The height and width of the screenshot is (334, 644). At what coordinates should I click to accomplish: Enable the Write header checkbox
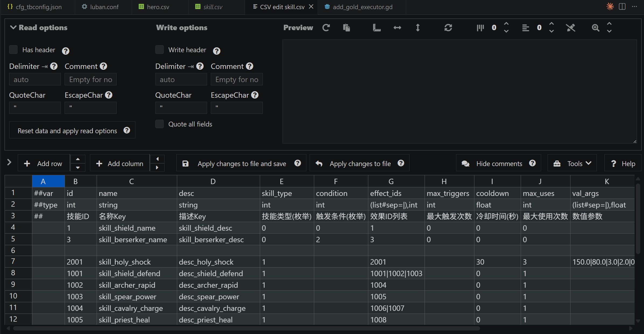[159, 50]
